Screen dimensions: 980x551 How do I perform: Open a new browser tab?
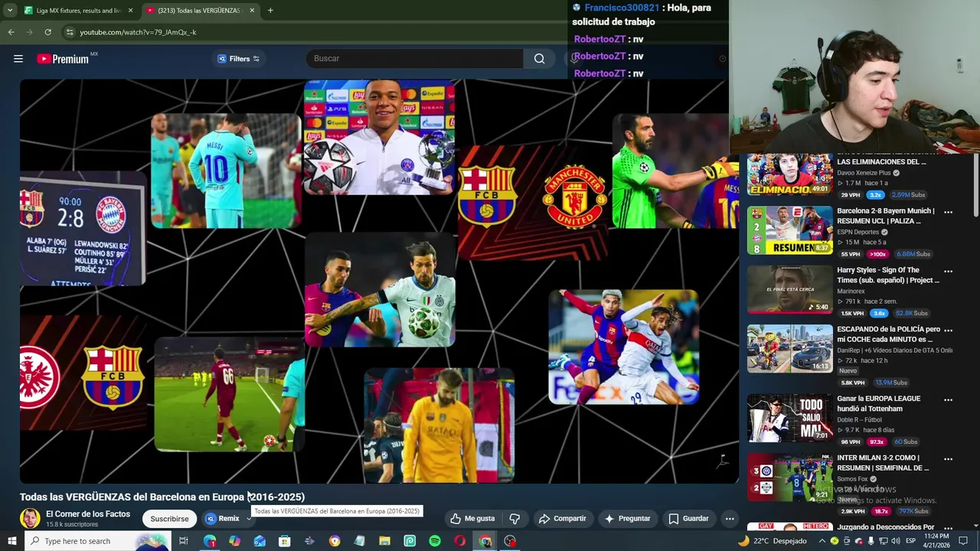(x=270, y=11)
